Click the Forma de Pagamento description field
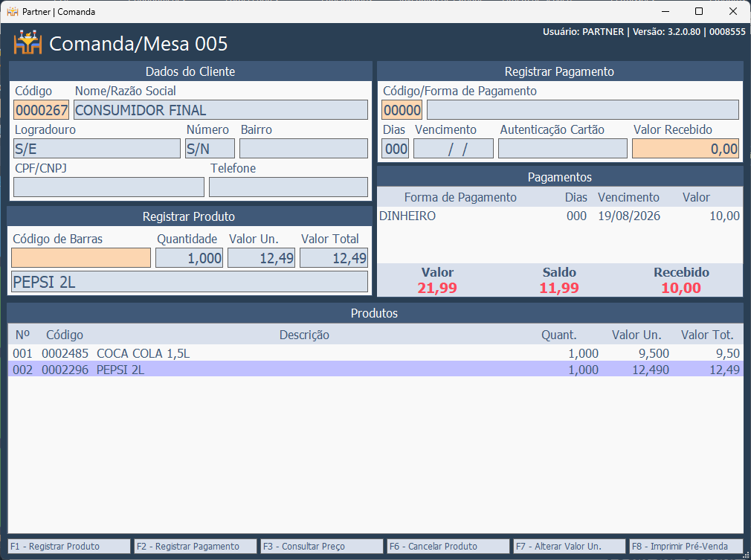Viewport: 751px width, 560px height. coord(583,110)
